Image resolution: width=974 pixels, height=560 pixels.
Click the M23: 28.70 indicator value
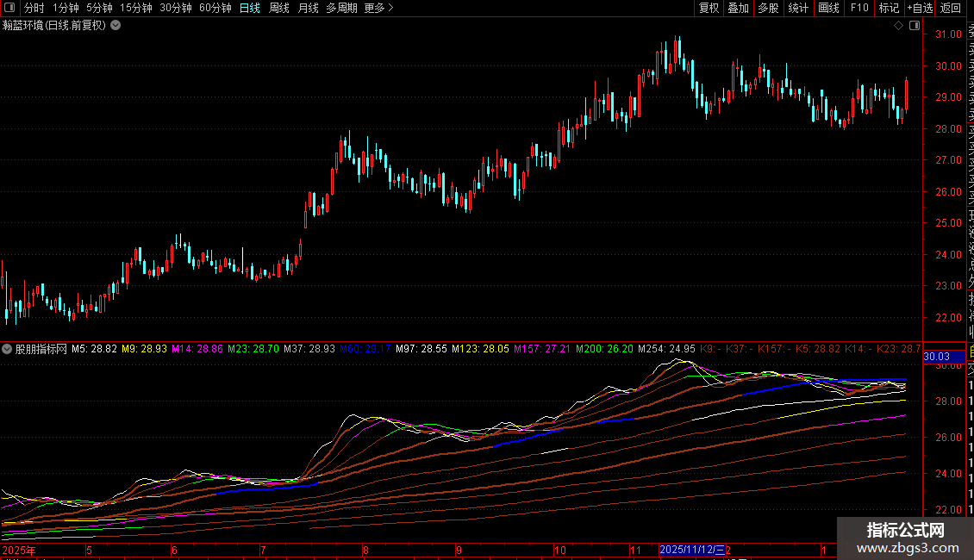[x=253, y=349]
